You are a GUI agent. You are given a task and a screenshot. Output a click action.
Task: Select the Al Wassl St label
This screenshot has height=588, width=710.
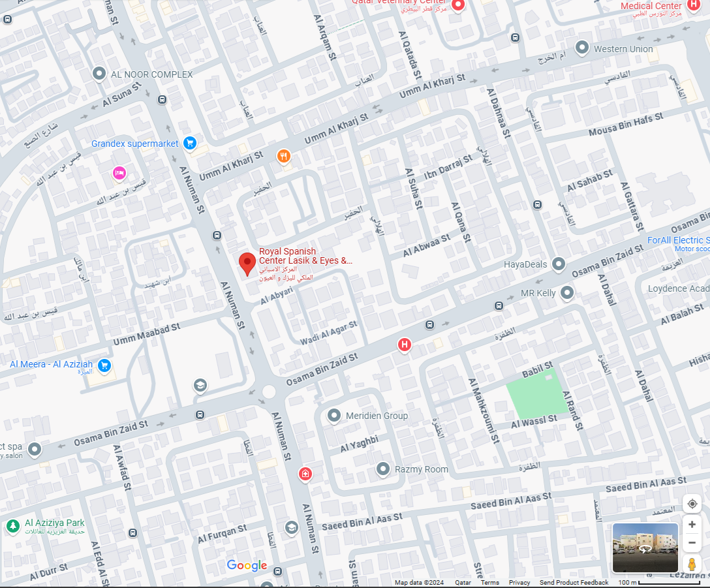534,422
